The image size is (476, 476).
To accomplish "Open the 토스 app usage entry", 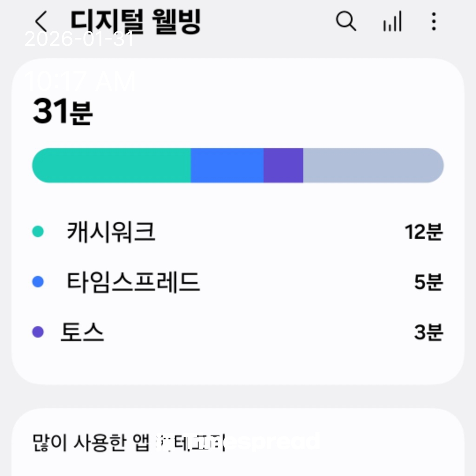I will [82, 332].
